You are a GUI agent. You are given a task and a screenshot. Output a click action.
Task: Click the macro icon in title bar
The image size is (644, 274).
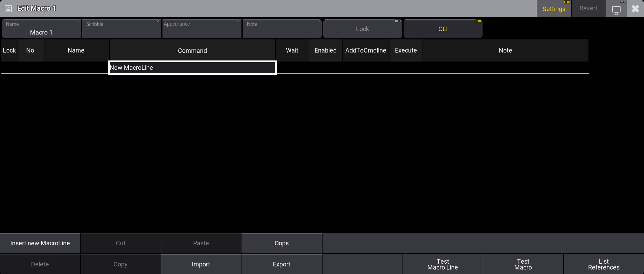click(8, 9)
